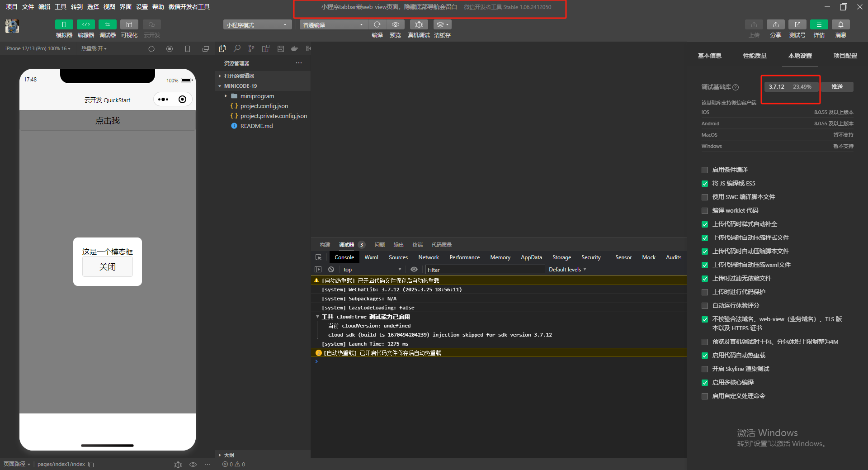This screenshot has width=868, height=470.
Task: Open the basic info tab
Action: pos(709,56)
